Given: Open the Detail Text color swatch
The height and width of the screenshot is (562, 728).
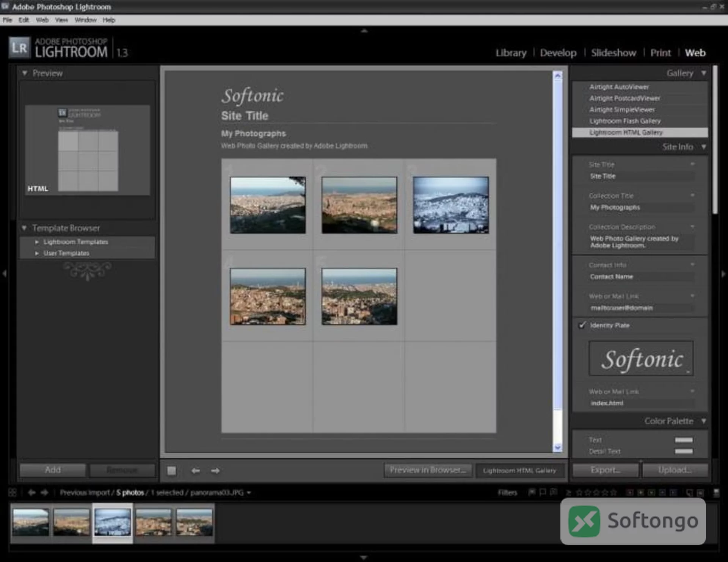Looking at the screenshot, I should tap(684, 451).
